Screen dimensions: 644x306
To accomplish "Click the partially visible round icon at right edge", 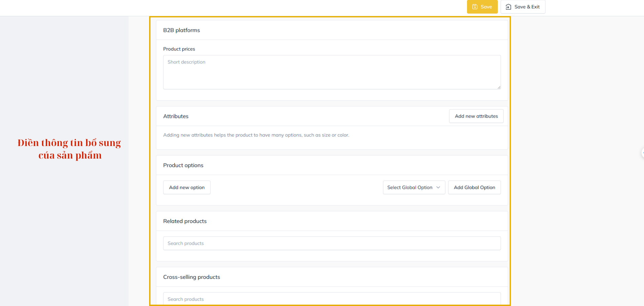I will click(642, 152).
